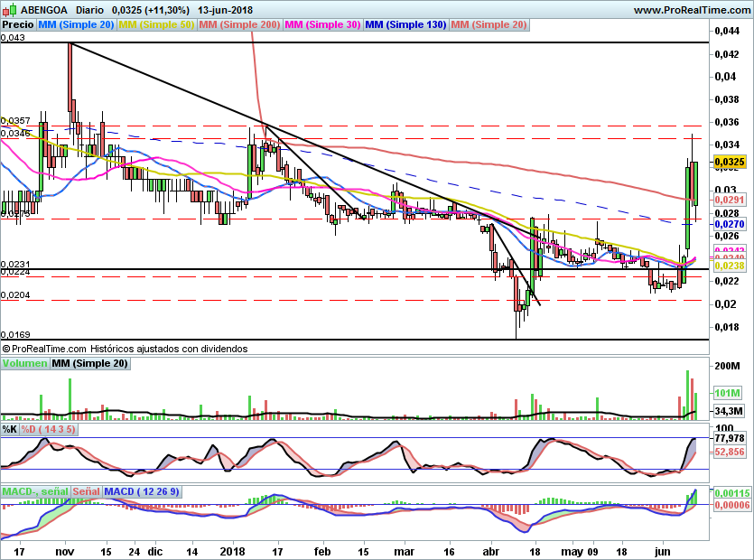Viewport: 754px width, 560px height.
Task: Click the 0,038 price axis value
Action: tap(727, 99)
